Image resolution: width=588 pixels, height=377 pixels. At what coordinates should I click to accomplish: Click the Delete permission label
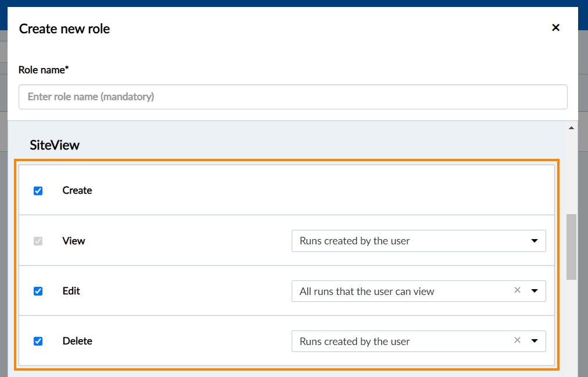click(x=77, y=340)
